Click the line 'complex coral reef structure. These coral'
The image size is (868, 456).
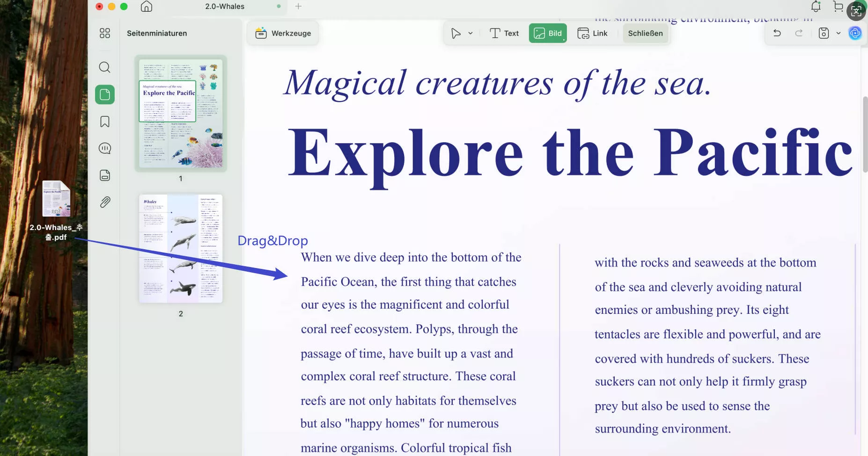[x=408, y=376]
